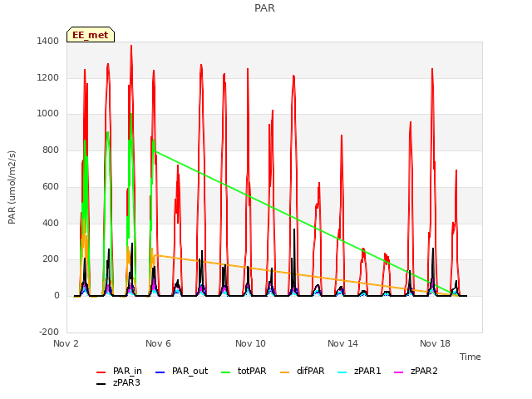
Task: Click the orange difPAR legend swatch
Action: coord(285,372)
